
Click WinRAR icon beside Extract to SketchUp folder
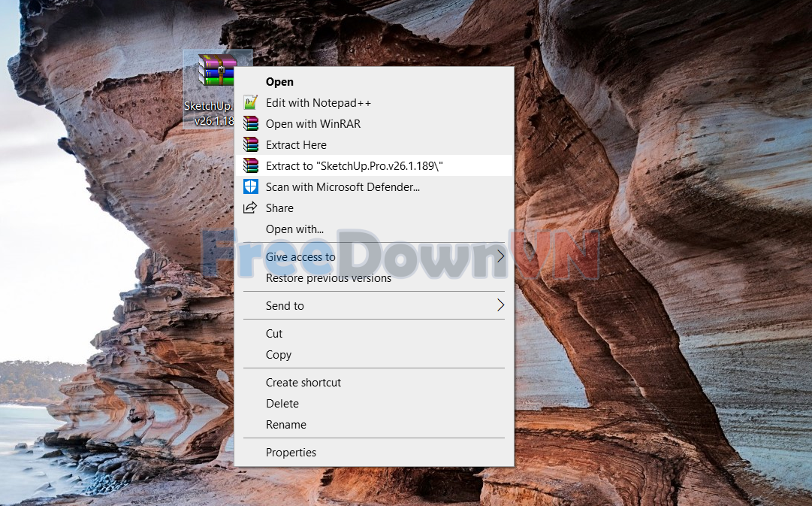(250, 166)
